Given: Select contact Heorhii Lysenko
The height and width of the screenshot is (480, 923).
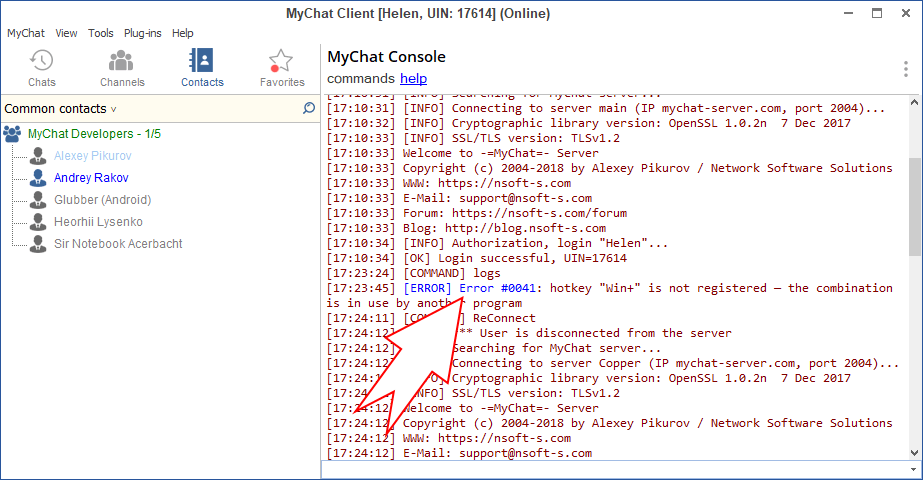Looking at the screenshot, I should click(98, 221).
